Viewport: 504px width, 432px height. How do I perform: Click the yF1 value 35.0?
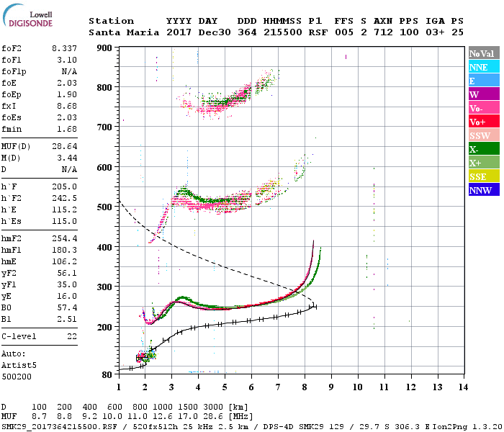[x=67, y=285]
